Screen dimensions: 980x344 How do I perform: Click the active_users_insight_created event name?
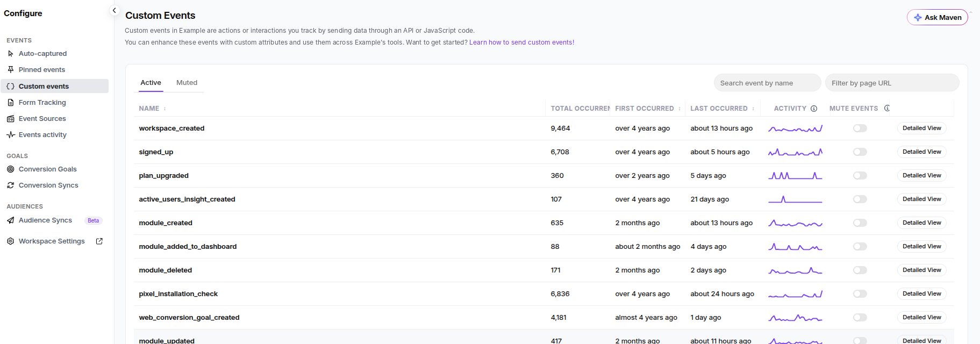point(187,199)
